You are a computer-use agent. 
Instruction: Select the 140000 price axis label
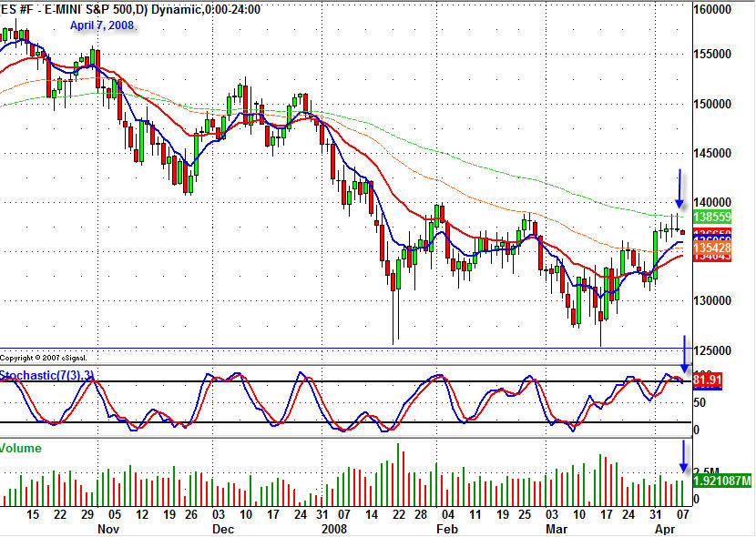point(712,202)
